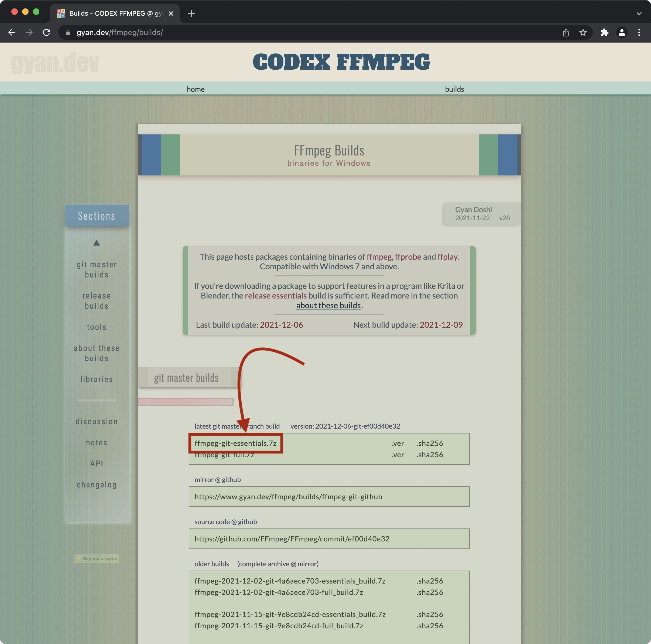The height and width of the screenshot is (644, 651).
Task: Click the release essentials link
Action: coord(275,296)
